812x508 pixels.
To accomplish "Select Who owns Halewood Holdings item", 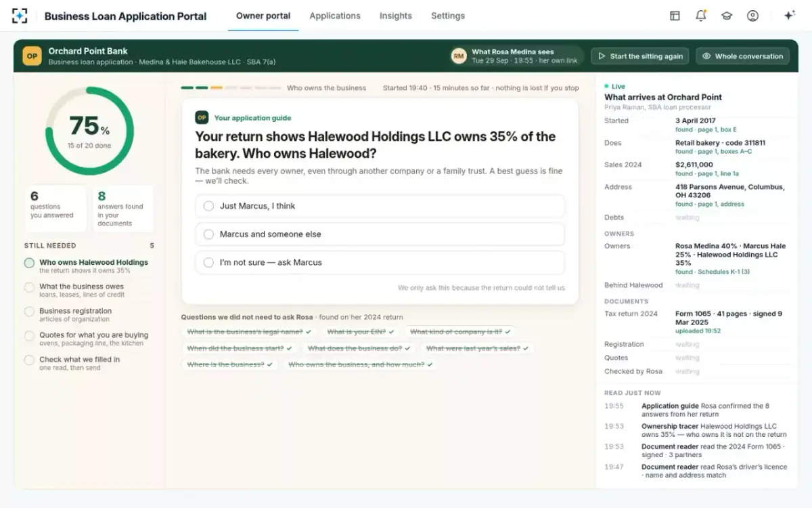I will click(89, 266).
